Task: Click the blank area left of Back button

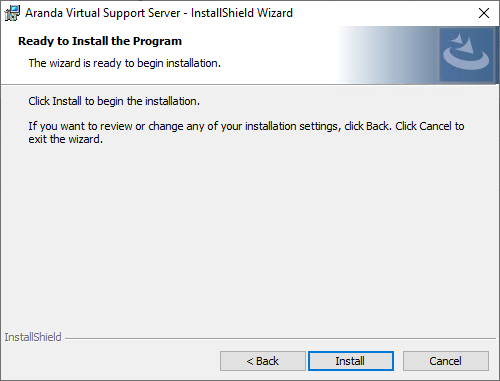Action: coord(110,361)
